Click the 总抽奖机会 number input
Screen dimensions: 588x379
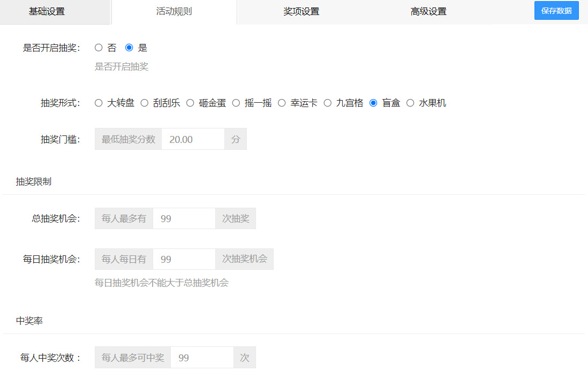tap(184, 218)
